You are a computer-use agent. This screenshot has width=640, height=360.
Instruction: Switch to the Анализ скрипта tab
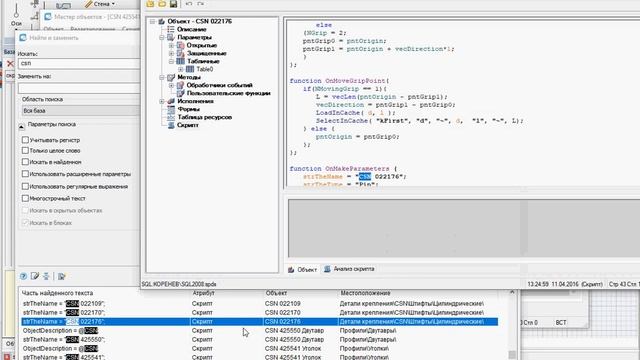pos(349,269)
